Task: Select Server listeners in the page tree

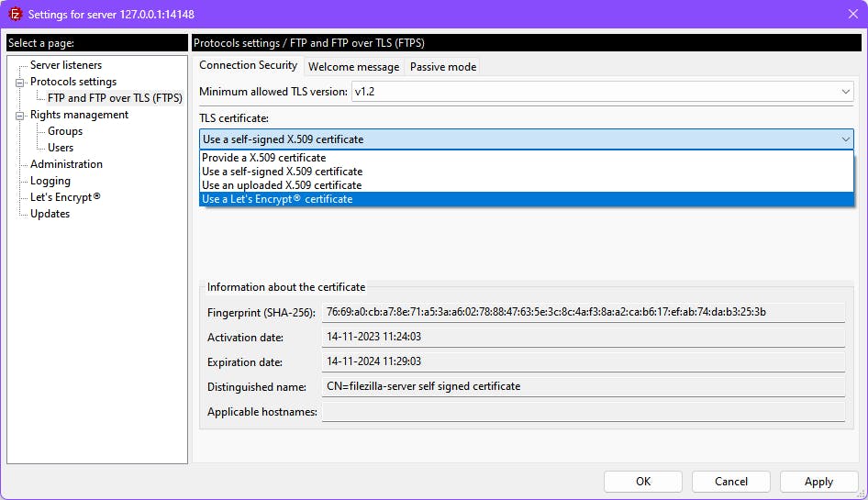Action: pyautogui.click(x=66, y=65)
